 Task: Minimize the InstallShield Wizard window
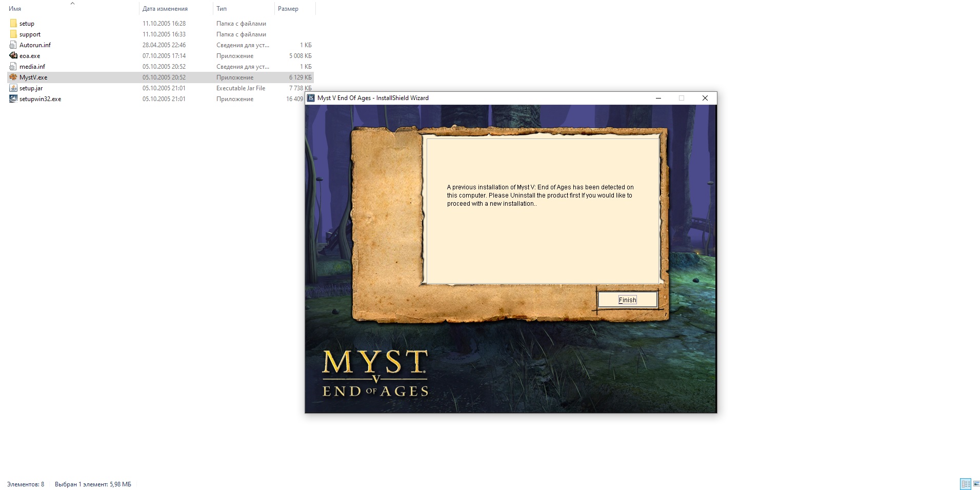pyautogui.click(x=658, y=98)
